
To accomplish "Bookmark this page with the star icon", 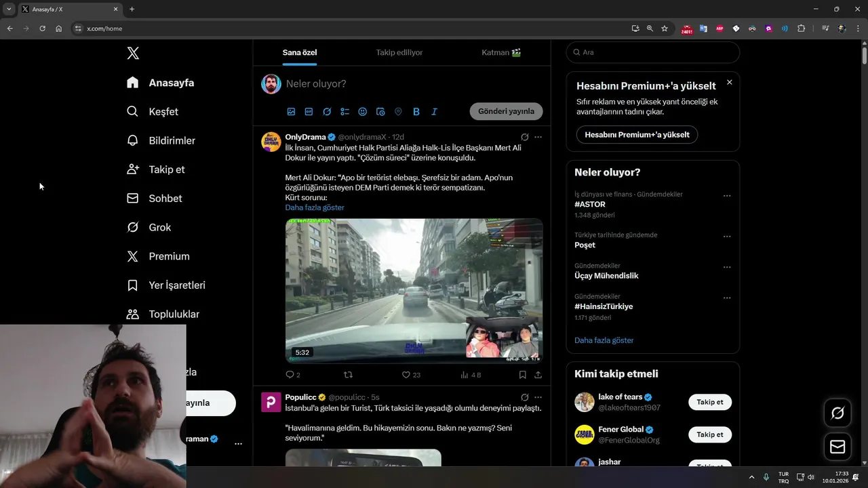I will click(x=665, y=28).
